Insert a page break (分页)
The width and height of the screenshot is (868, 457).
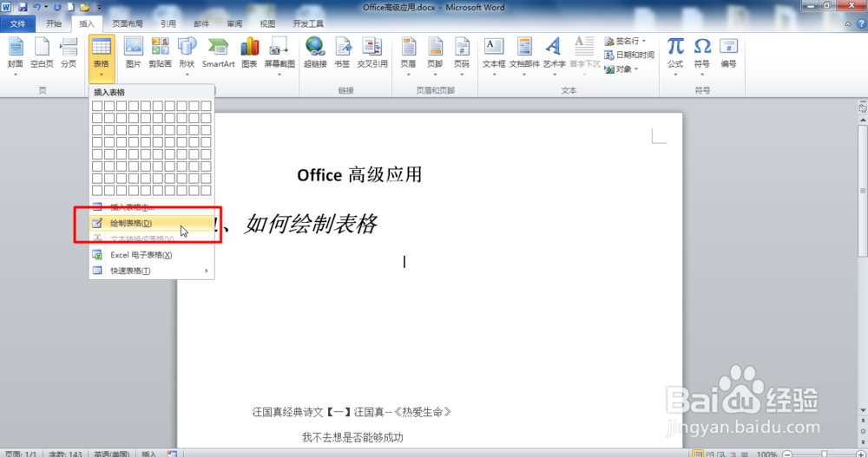69,53
